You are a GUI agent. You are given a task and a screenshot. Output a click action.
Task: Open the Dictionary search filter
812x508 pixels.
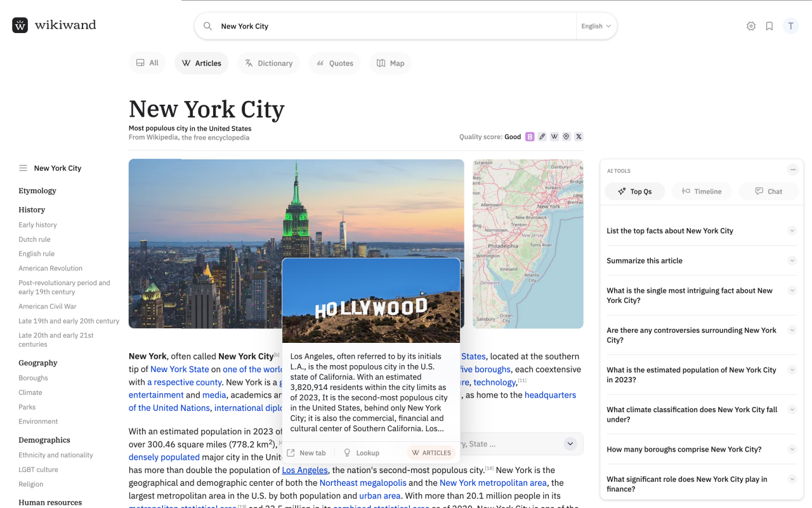tap(268, 63)
